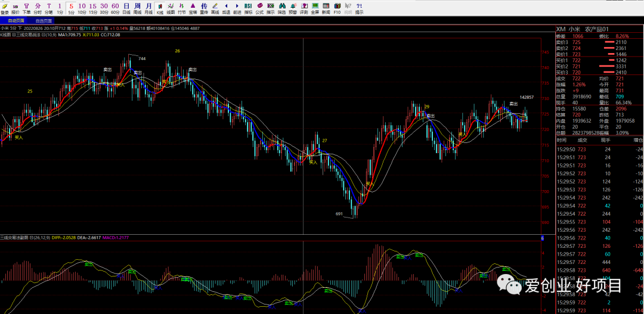Step forward with the 前进 arrow
The image size is (644, 314).
pos(237,8)
